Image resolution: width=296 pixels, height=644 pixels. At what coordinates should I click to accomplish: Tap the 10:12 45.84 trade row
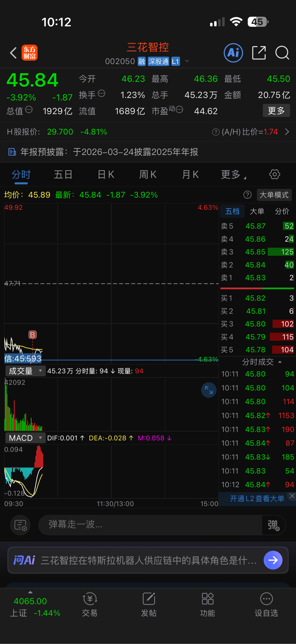(257, 485)
